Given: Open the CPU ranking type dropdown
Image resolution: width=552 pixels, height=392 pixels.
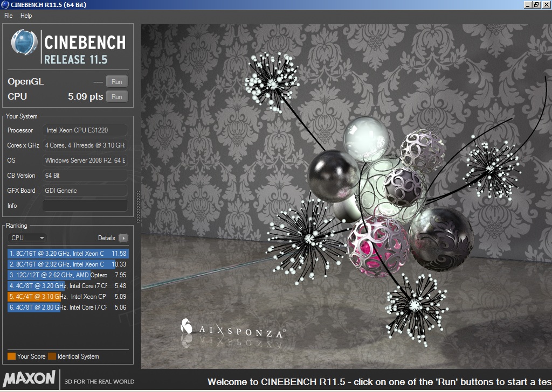Looking at the screenshot, I should (x=27, y=238).
